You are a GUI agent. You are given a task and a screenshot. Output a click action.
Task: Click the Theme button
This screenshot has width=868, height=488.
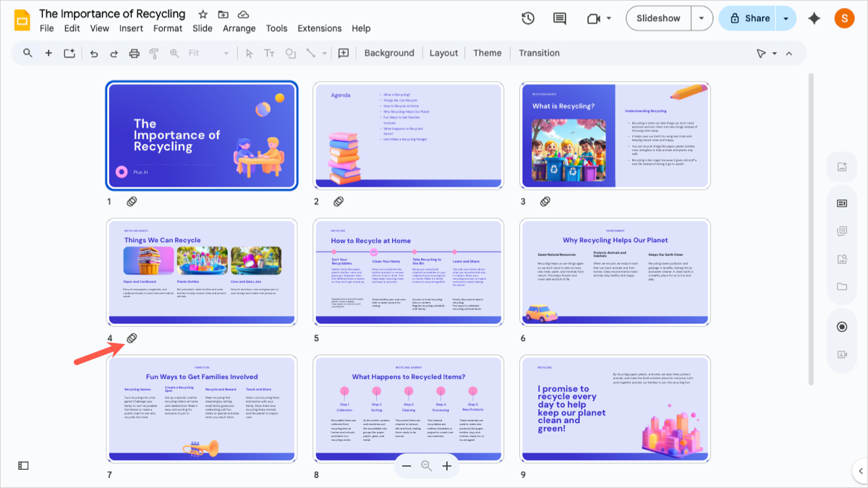[x=488, y=53]
